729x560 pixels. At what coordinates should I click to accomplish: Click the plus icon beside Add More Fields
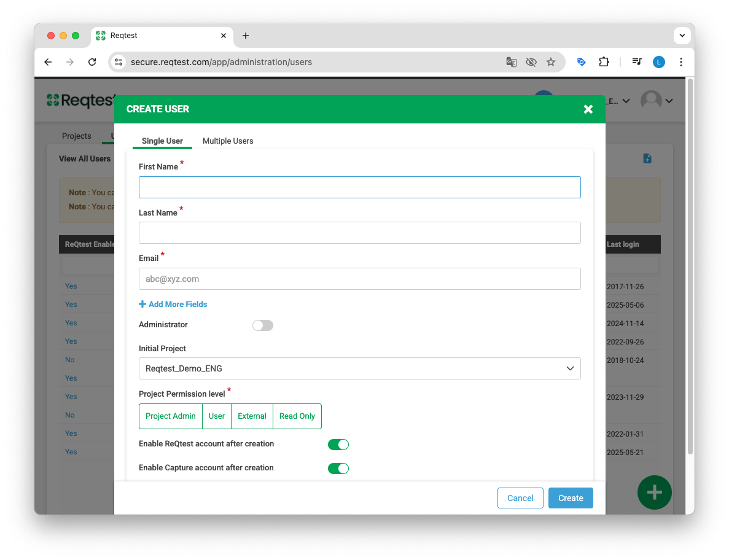142,304
